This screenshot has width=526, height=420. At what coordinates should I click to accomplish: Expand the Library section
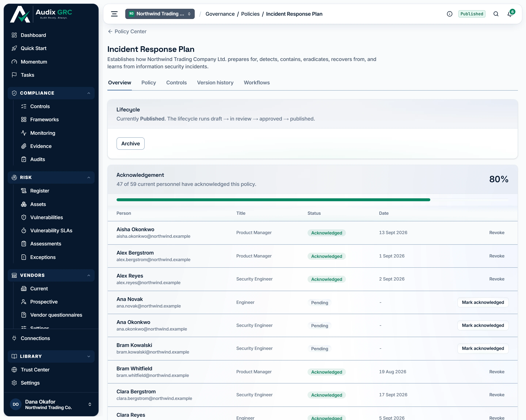51,356
